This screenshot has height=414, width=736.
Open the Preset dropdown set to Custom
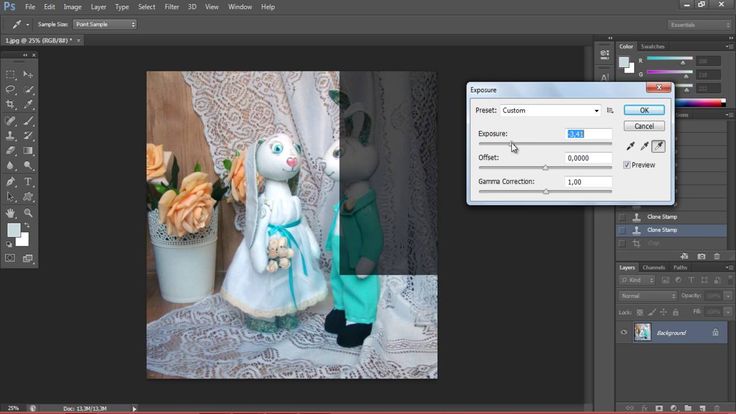click(x=551, y=110)
